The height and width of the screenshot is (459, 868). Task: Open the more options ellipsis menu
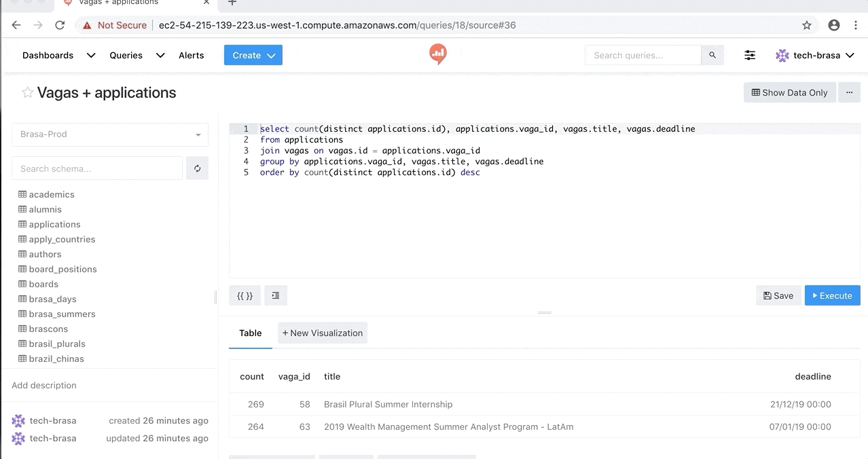[849, 92]
